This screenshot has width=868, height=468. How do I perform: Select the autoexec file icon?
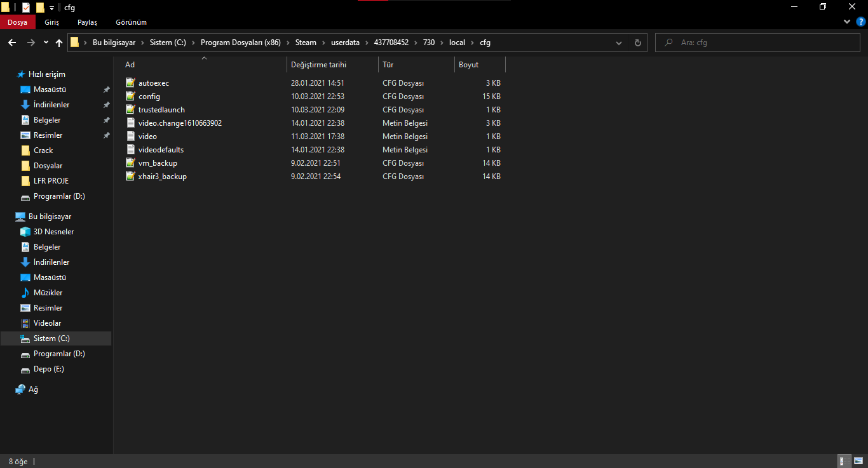[x=131, y=83]
